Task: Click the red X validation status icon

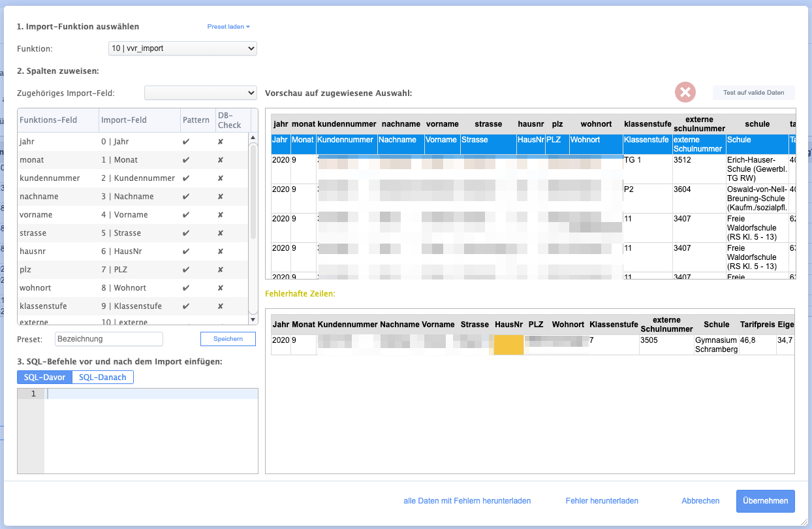Action: [x=685, y=93]
